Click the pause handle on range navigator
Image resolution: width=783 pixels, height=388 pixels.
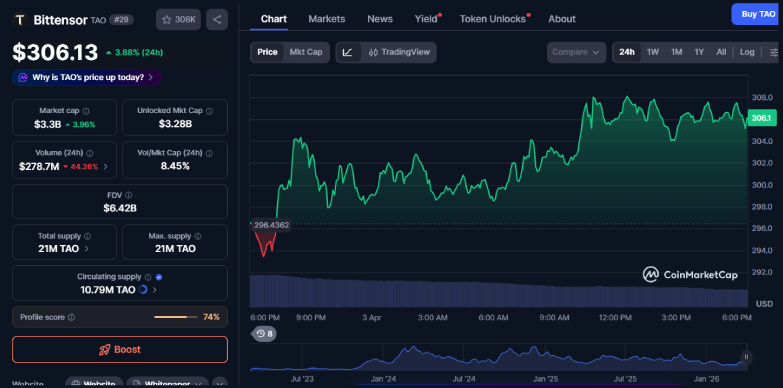coord(747,357)
